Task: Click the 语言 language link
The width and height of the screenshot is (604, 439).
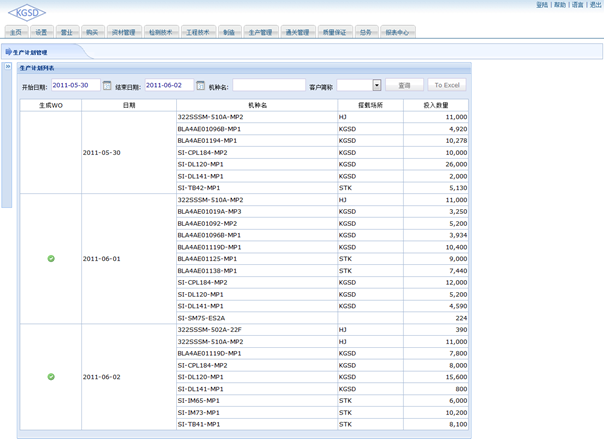Action: coord(577,5)
